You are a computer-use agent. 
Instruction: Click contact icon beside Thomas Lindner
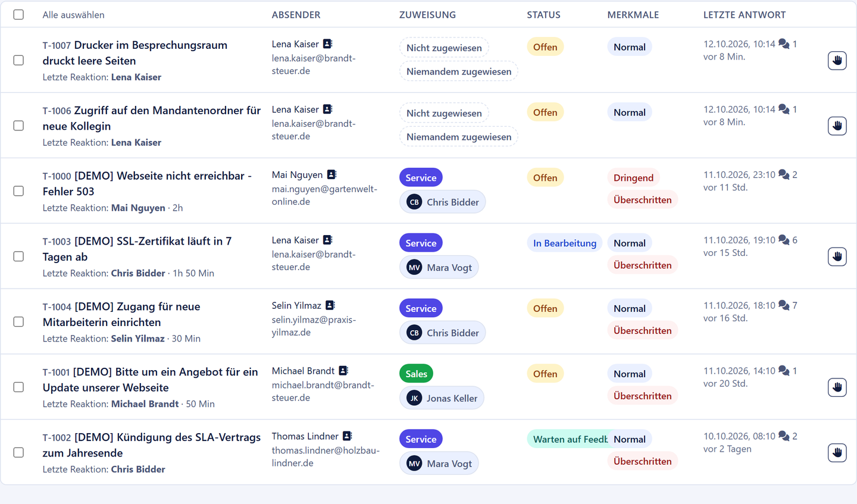[x=348, y=436]
